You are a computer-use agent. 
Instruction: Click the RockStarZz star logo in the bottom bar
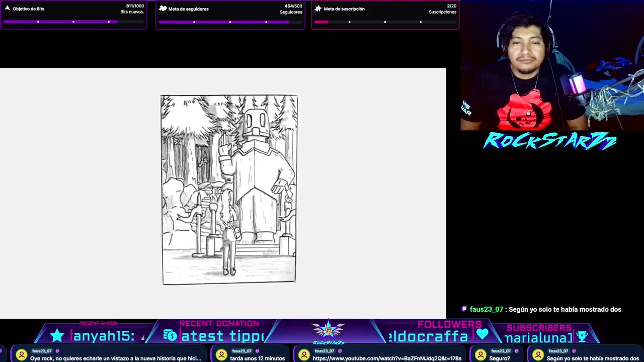[328, 332]
